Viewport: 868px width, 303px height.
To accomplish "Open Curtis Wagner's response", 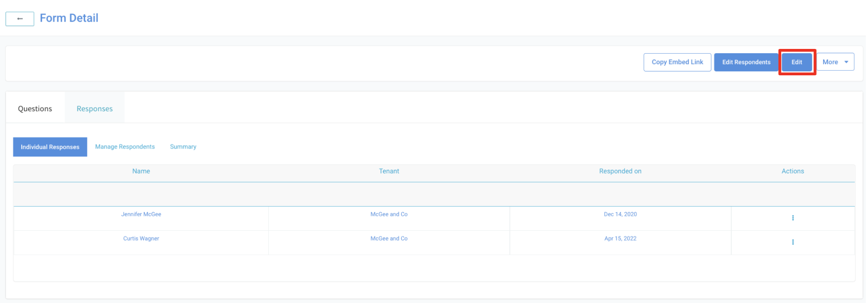I will 141,239.
